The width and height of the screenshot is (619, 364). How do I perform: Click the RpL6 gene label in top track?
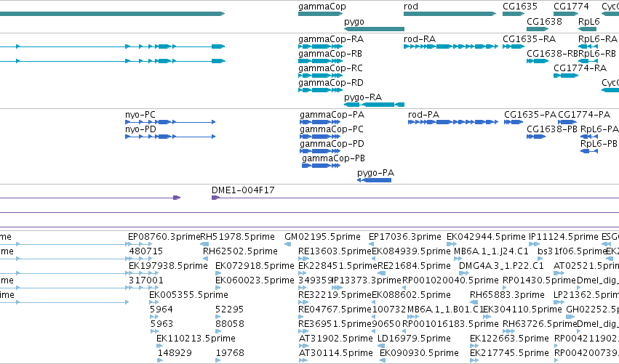(588, 21)
